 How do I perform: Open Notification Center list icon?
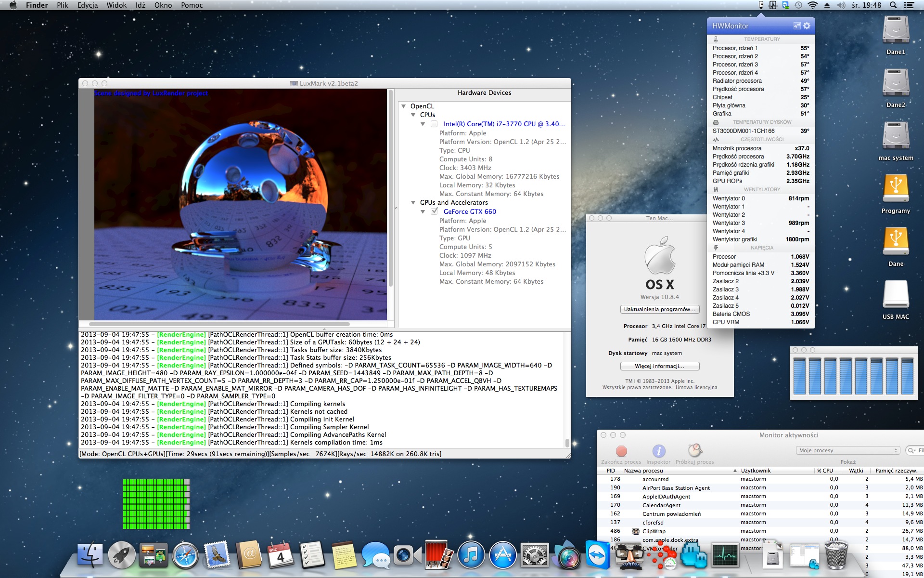(x=909, y=5)
